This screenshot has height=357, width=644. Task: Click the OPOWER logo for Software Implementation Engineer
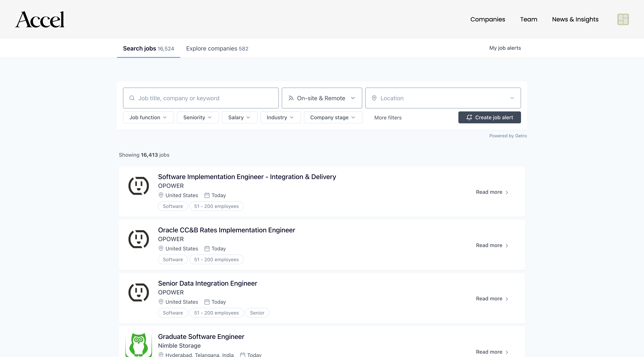click(x=138, y=186)
